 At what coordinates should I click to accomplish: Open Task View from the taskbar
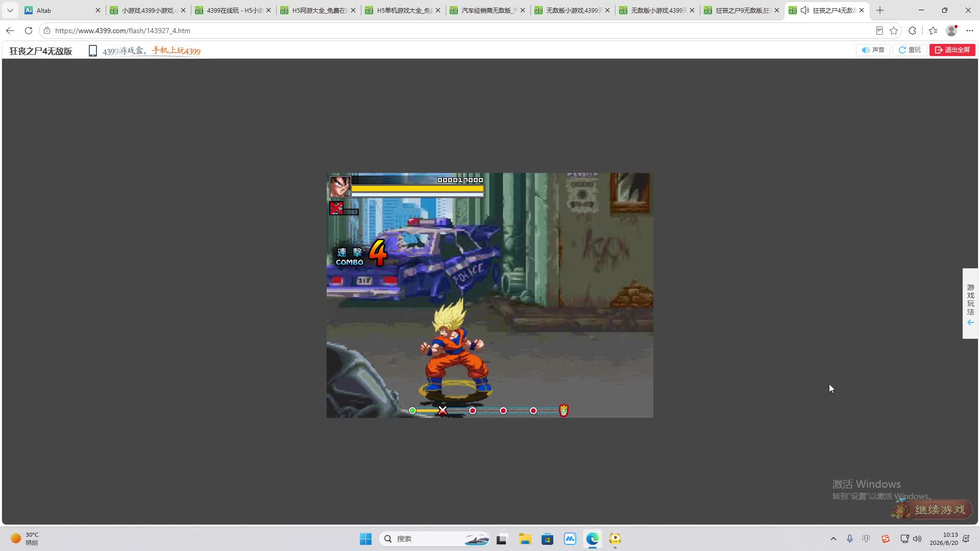click(x=502, y=539)
